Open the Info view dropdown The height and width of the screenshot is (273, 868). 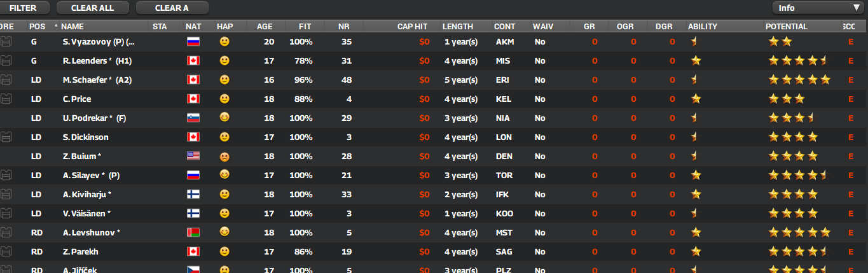pos(816,8)
